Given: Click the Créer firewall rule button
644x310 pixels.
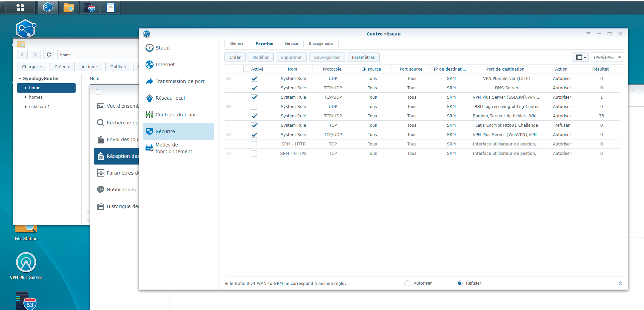Looking at the screenshot, I should [x=235, y=57].
